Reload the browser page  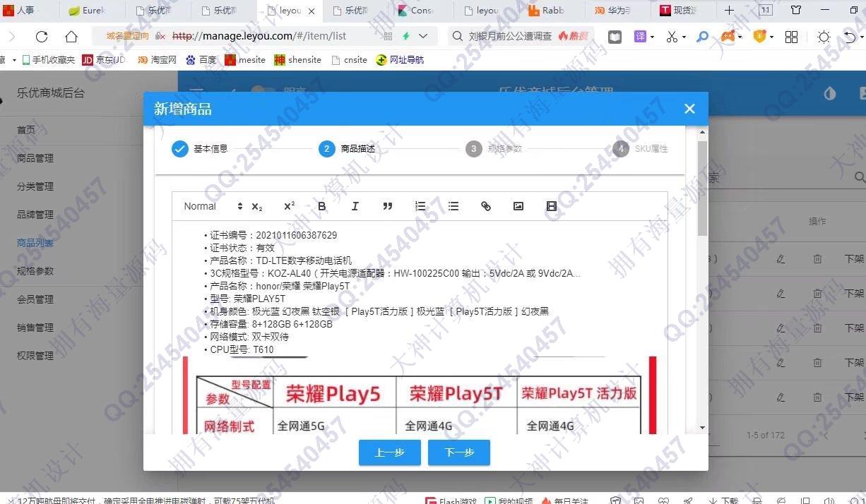point(42,37)
